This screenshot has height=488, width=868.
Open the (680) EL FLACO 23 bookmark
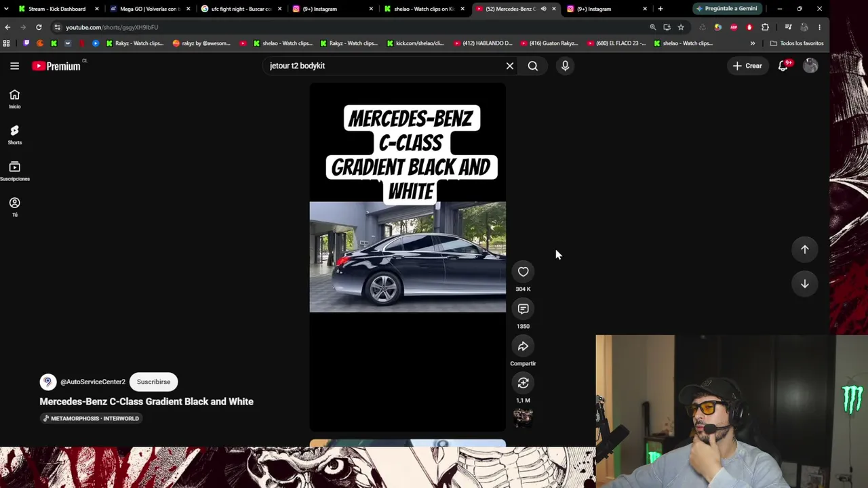click(616, 43)
